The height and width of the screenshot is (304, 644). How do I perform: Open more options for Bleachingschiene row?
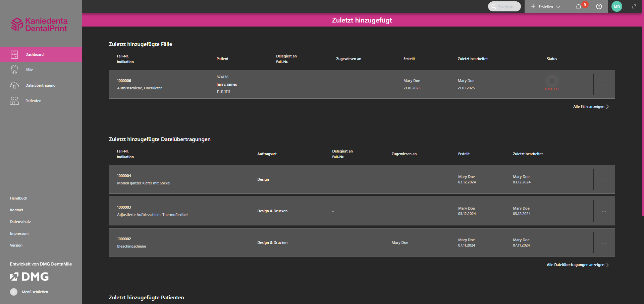(x=604, y=243)
